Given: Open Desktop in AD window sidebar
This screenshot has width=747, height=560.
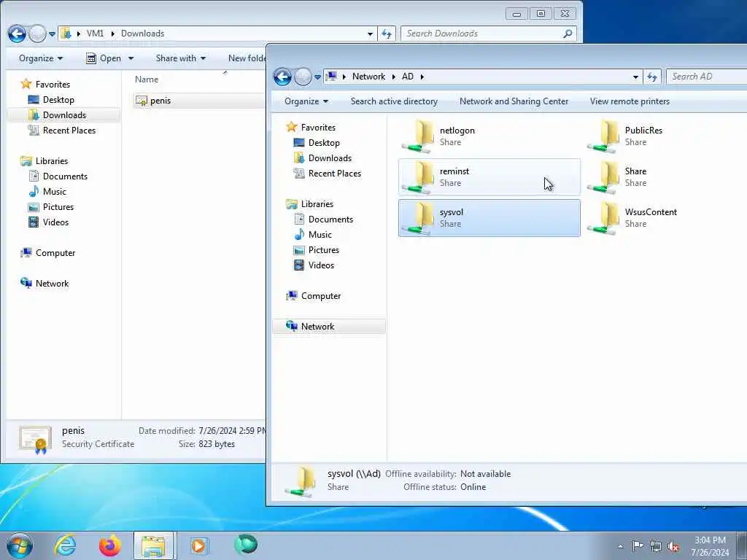Looking at the screenshot, I should pyautogui.click(x=323, y=143).
